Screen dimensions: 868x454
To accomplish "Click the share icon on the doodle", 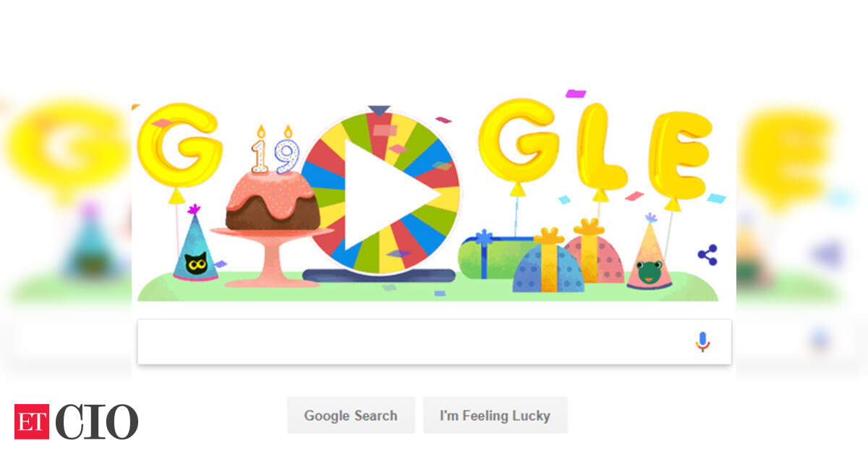I will 707,255.
